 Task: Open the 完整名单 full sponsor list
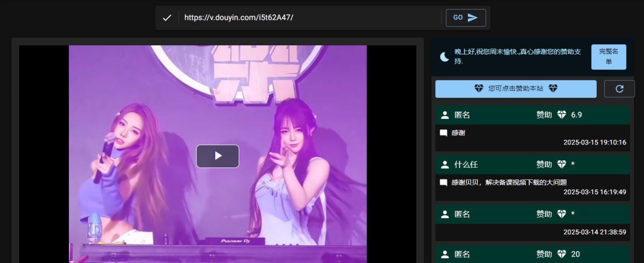point(608,56)
